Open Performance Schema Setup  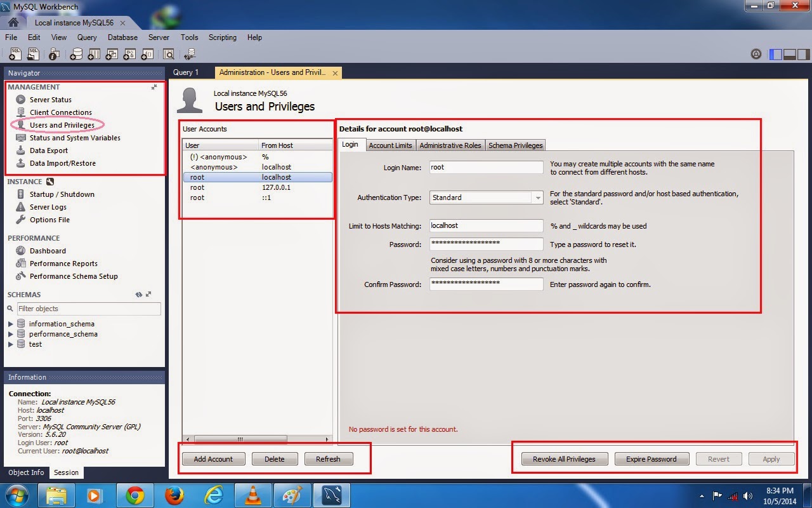[x=73, y=276]
